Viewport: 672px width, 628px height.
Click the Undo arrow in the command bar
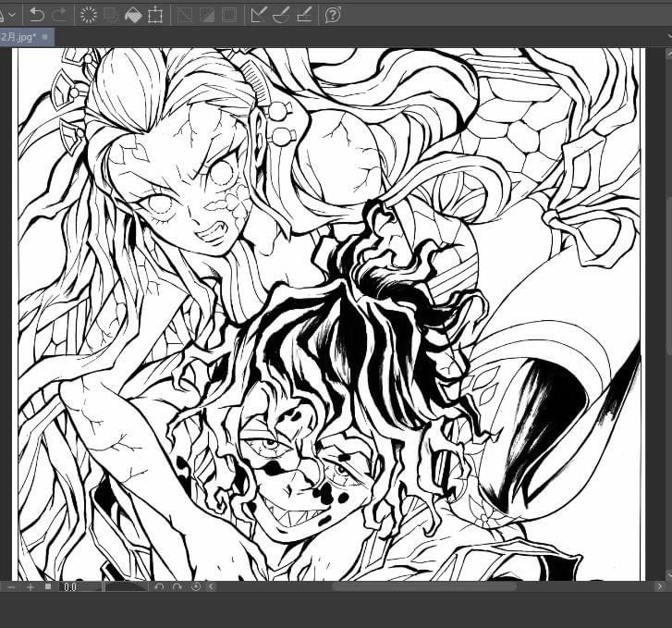point(37,15)
